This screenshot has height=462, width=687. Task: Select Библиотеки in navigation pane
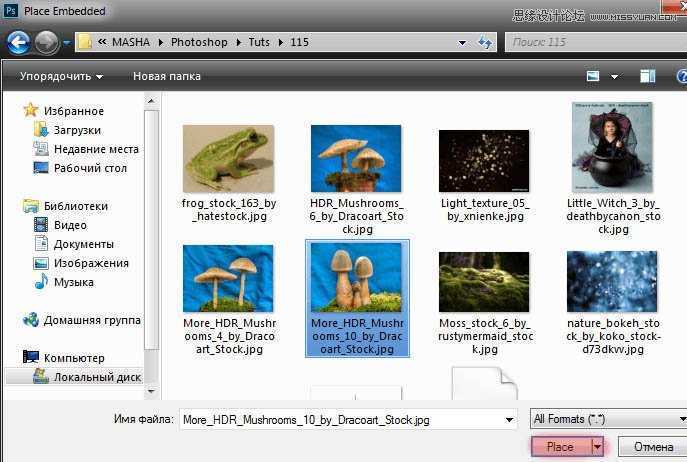[76, 206]
